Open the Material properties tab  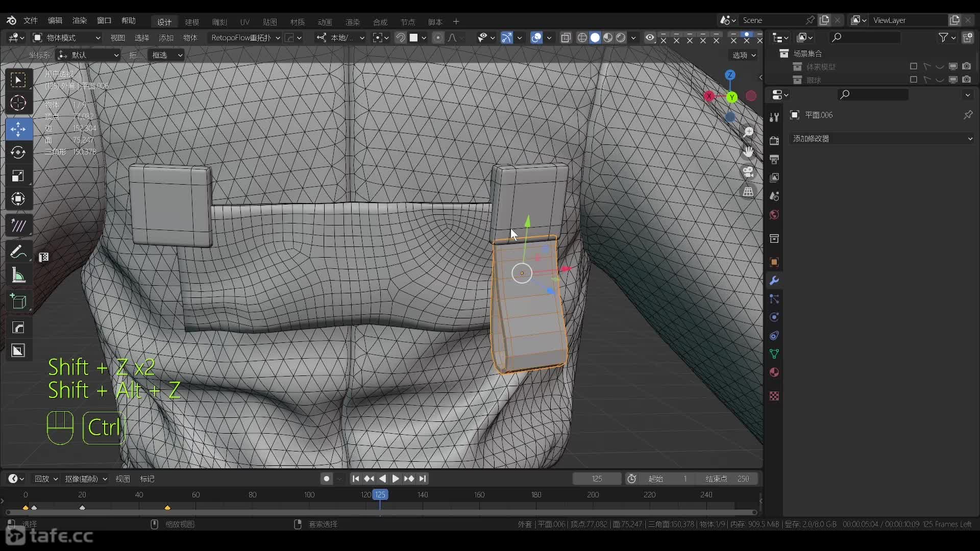[x=774, y=372]
